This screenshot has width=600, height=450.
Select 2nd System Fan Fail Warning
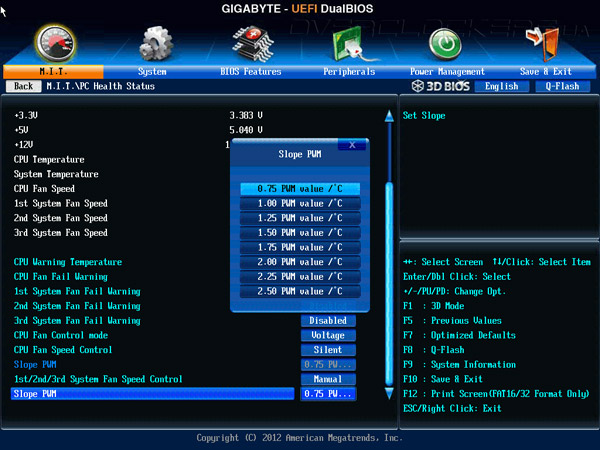click(x=77, y=306)
